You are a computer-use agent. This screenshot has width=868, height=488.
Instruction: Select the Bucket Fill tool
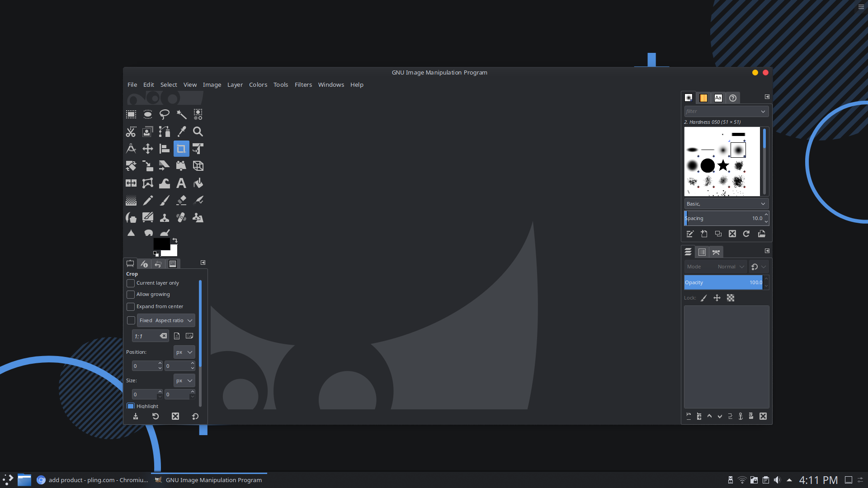click(x=198, y=183)
